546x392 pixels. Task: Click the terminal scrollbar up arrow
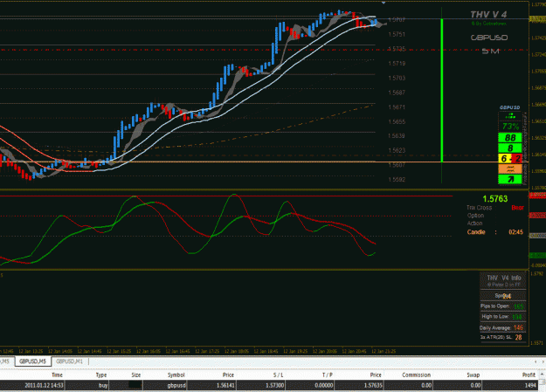click(543, 374)
